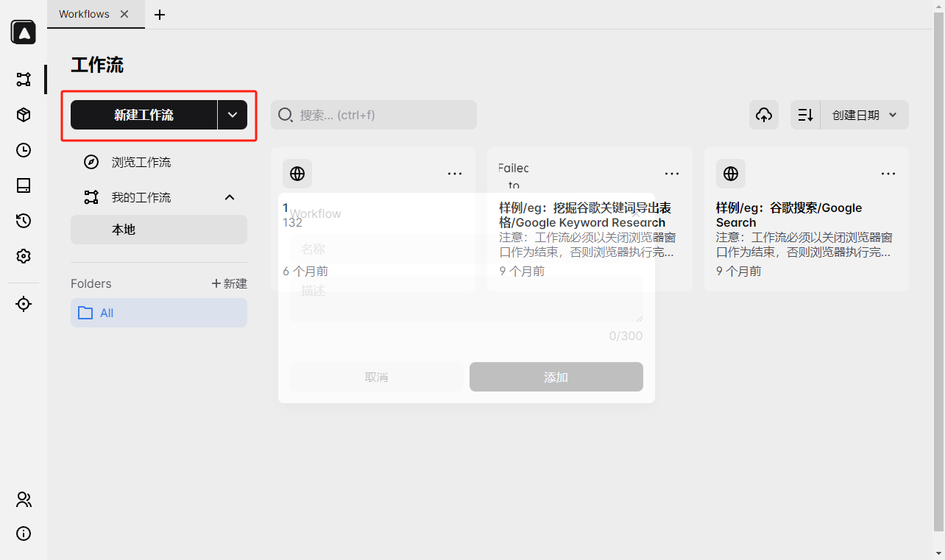
Task: Select 浏览工作流 in the side menu
Action: click(141, 162)
